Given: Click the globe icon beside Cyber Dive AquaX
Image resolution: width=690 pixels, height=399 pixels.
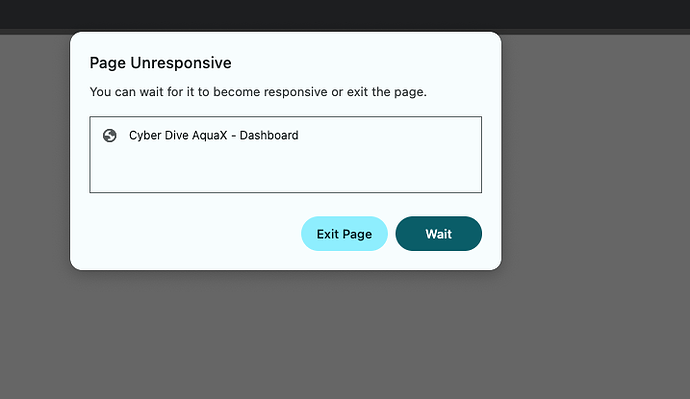Looking at the screenshot, I should [110, 135].
